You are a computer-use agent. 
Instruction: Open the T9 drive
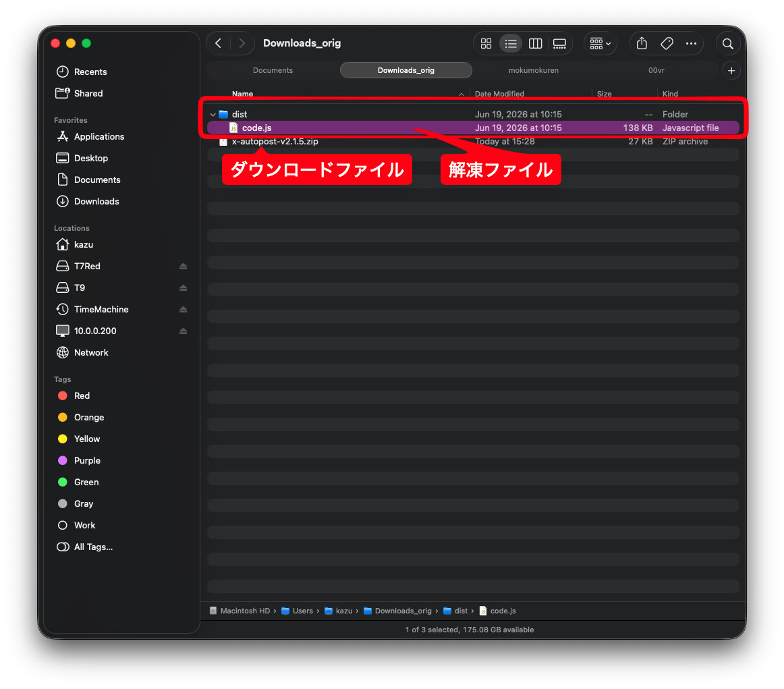click(x=80, y=287)
